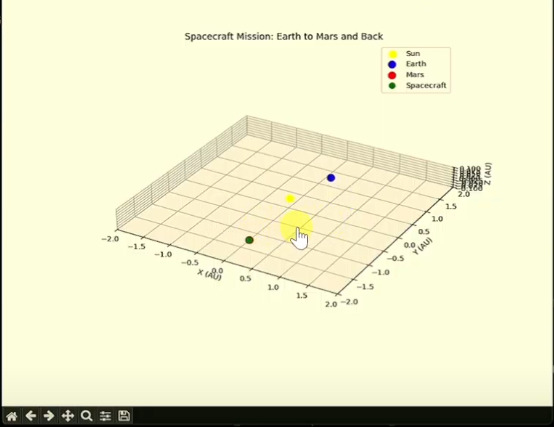Click the 'Z (AU)' axis label
Viewport: 554px width, 427px height.
pos(488,174)
